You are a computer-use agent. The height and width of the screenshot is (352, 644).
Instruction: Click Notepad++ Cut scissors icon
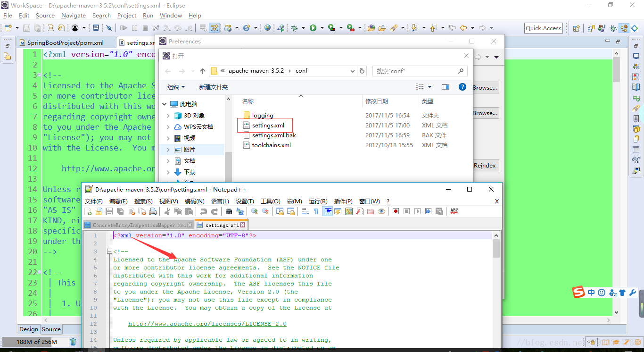(x=167, y=211)
